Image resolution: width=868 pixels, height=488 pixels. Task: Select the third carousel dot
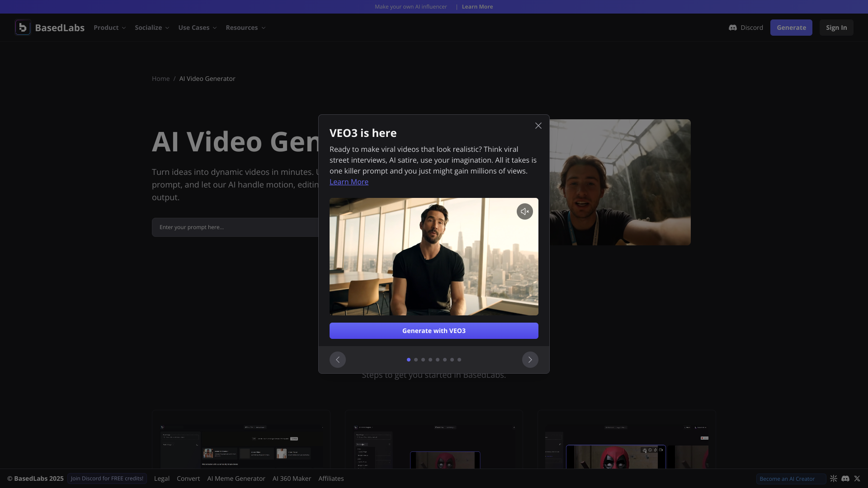click(423, 360)
